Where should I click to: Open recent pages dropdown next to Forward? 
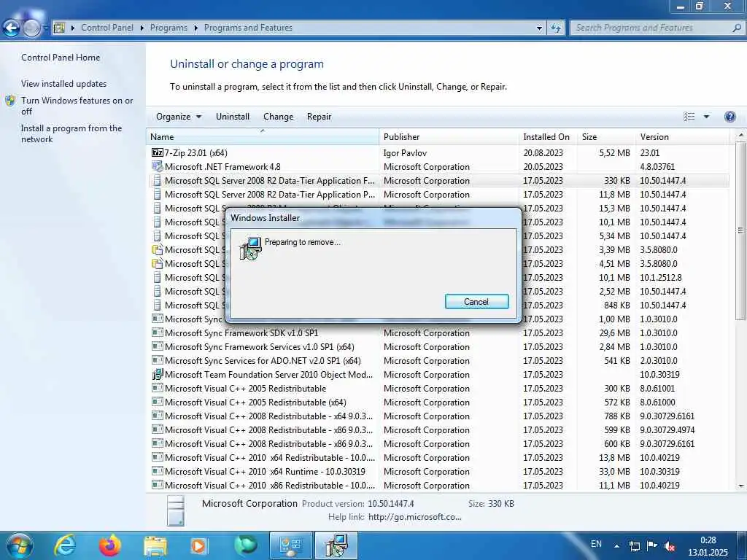pyautogui.click(x=46, y=28)
